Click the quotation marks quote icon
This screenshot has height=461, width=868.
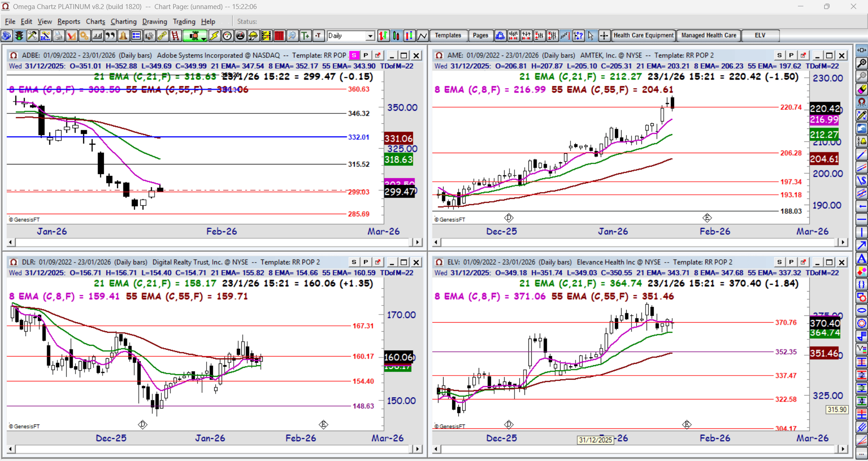[110, 36]
